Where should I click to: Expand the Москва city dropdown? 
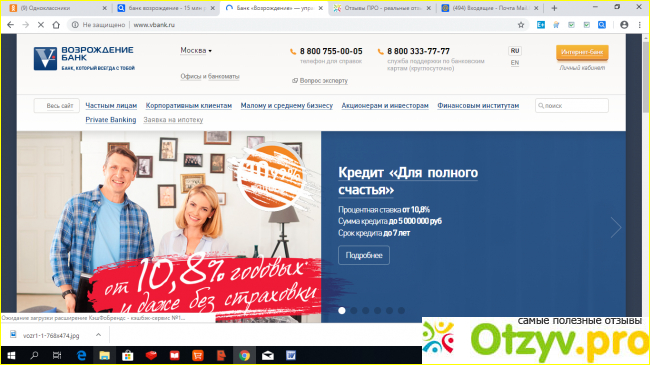196,51
